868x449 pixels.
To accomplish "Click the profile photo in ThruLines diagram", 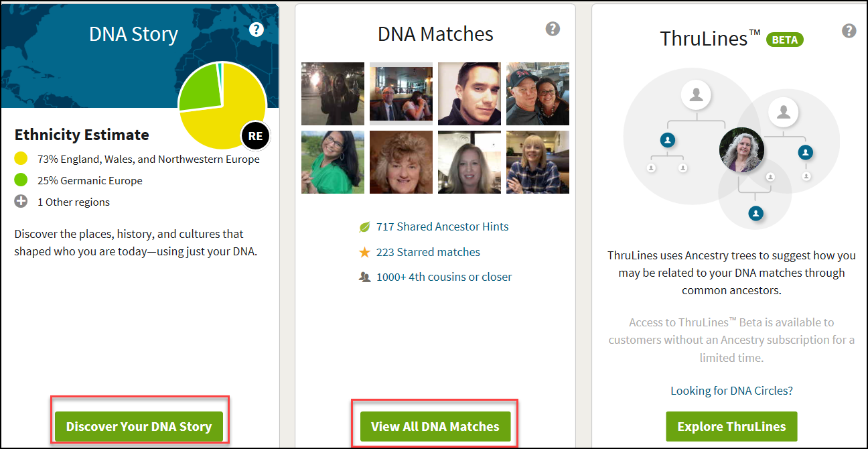I will click(741, 150).
